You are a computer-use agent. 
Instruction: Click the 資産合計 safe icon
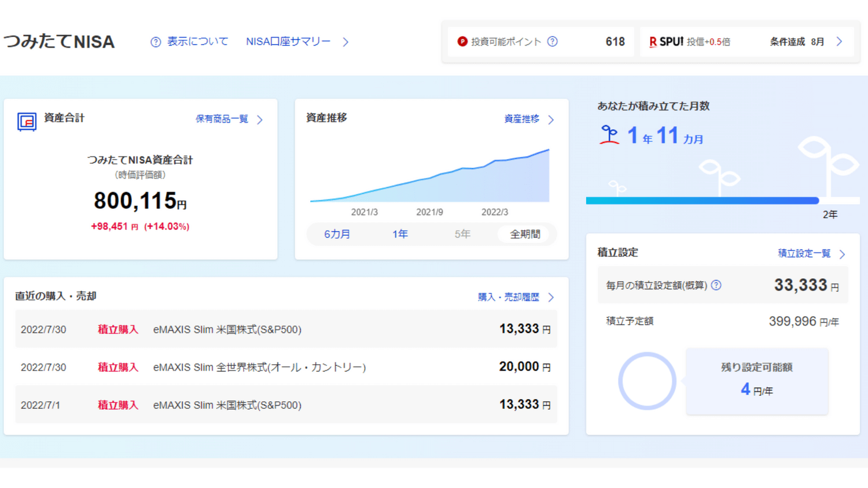pos(27,122)
